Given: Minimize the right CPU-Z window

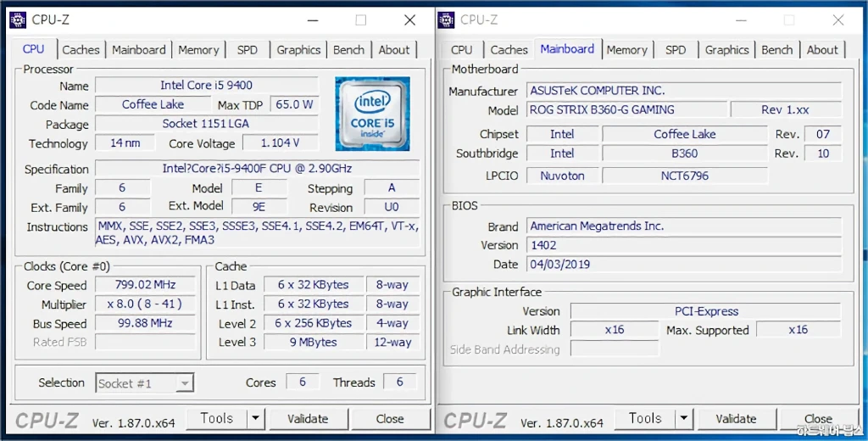Looking at the screenshot, I should [x=741, y=20].
